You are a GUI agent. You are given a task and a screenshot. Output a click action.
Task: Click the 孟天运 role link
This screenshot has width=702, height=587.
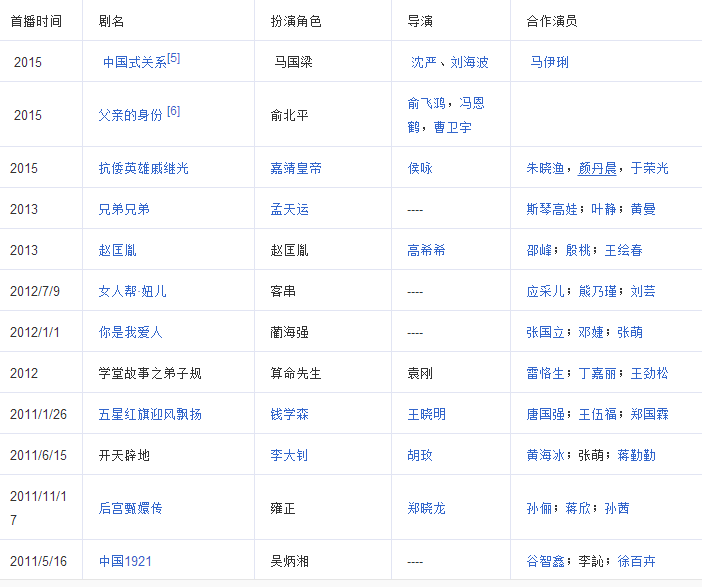[290, 209]
